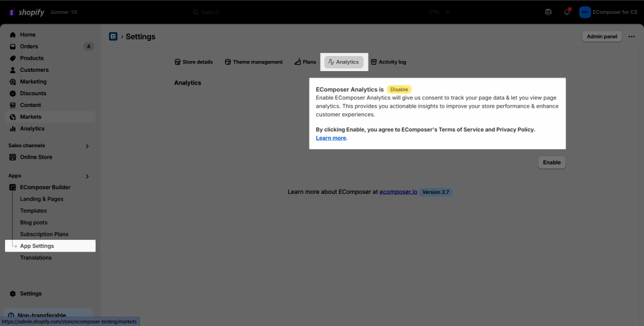Follow the Learn more link
Image resolution: width=644 pixels, height=326 pixels.
tap(331, 138)
